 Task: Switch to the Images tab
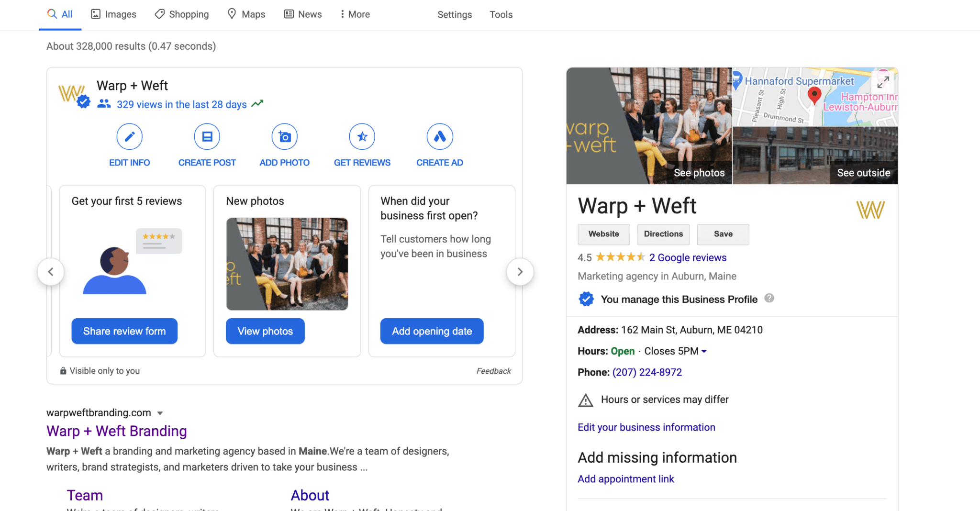pyautogui.click(x=114, y=14)
